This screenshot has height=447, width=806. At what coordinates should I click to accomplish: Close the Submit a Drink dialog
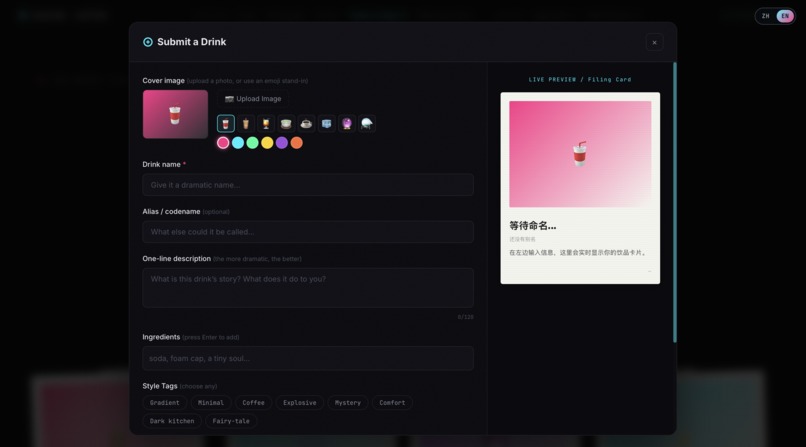click(x=654, y=43)
